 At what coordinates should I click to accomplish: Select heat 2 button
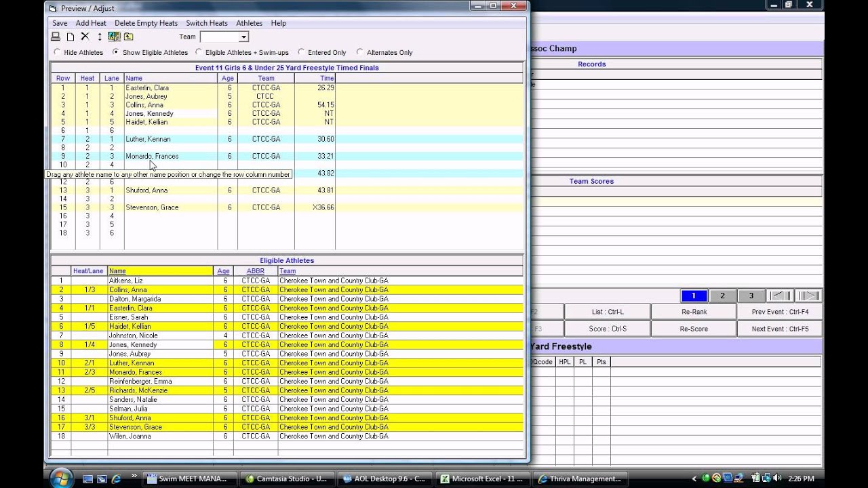point(723,296)
